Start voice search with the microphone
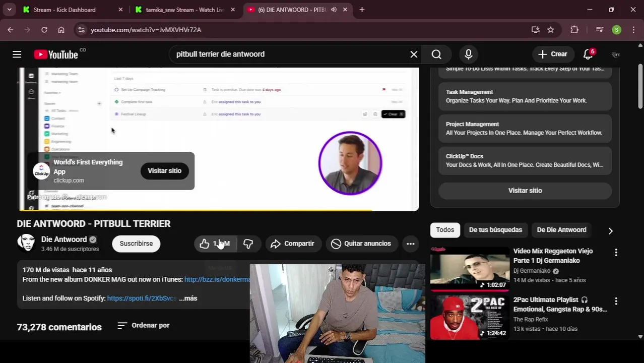The width and height of the screenshot is (644, 363). 469,54
